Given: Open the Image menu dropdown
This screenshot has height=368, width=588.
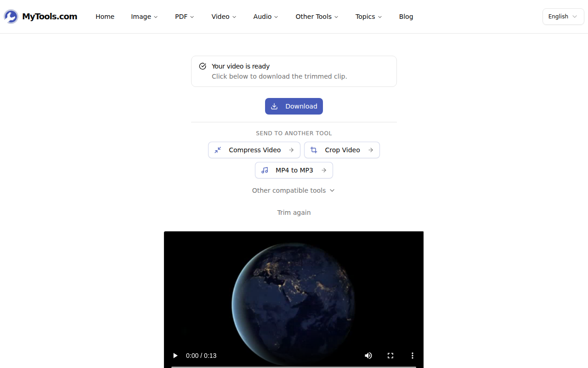Looking at the screenshot, I should [x=144, y=17].
